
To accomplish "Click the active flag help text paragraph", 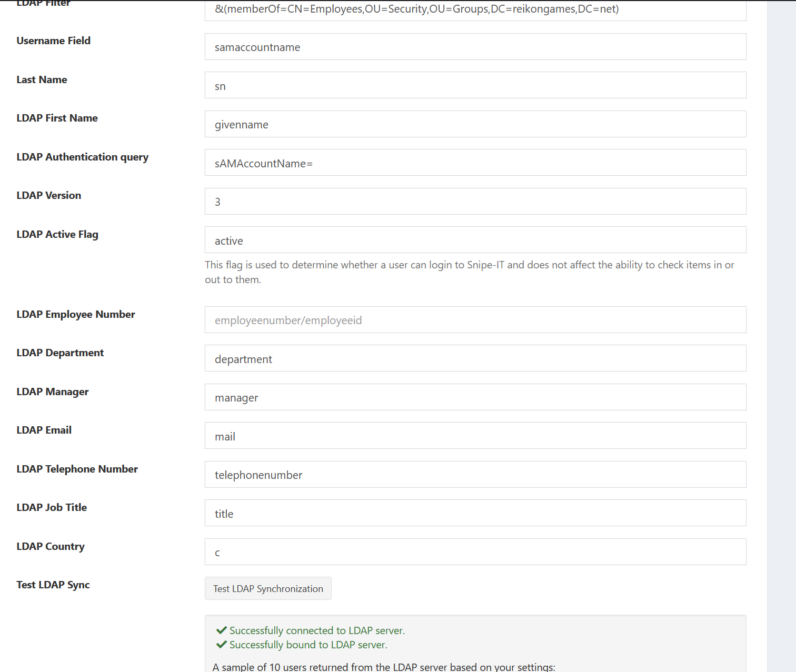I will coord(470,272).
